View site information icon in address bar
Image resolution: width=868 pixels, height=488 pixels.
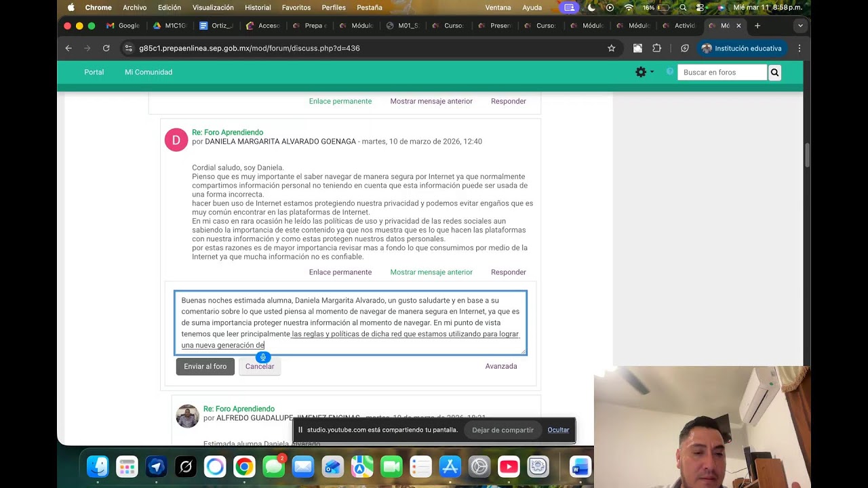[128, 48]
